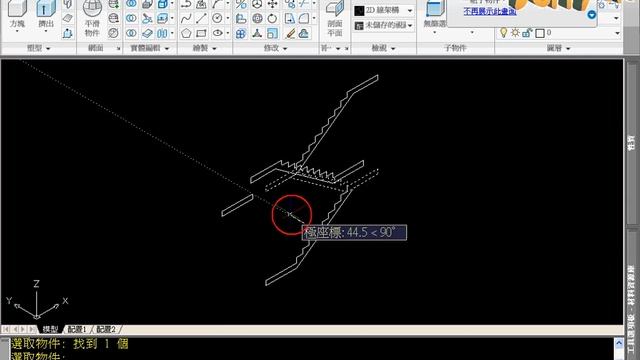Select the rotate tool in 修改 panel
The height and width of the screenshot is (360, 640).
point(272,18)
